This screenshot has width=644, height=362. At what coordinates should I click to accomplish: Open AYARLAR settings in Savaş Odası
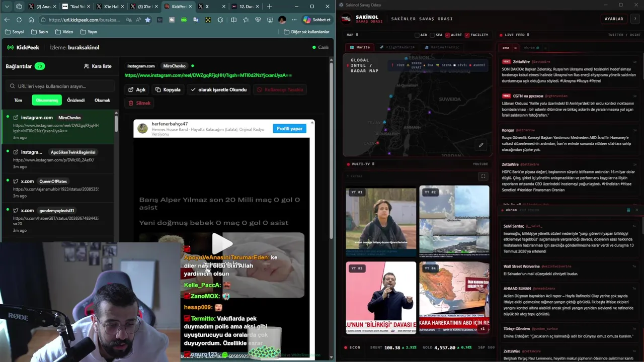[613, 19]
